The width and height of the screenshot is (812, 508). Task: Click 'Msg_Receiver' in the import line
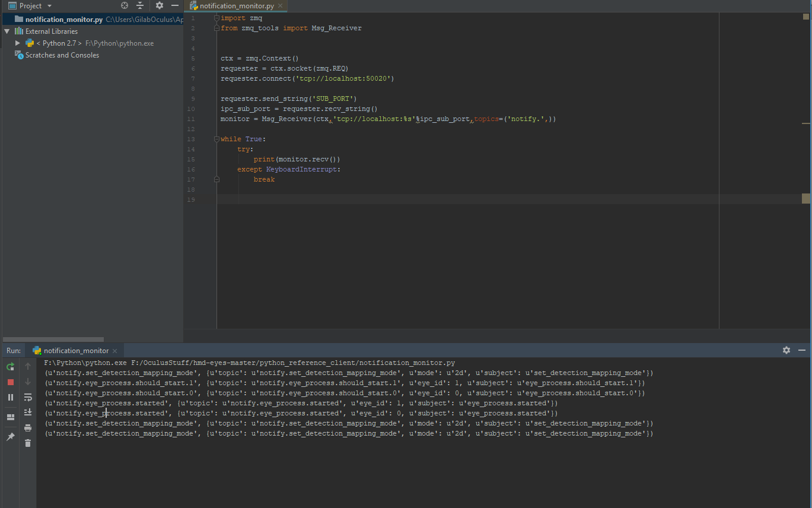(336, 28)
